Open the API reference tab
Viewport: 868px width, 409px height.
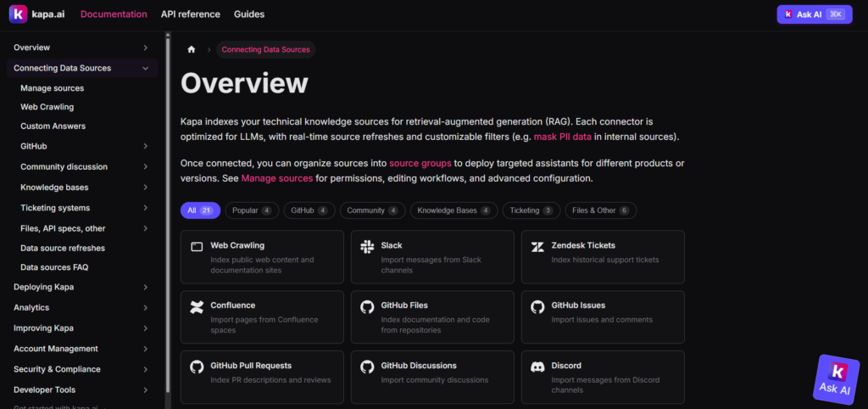click(191, 14)
